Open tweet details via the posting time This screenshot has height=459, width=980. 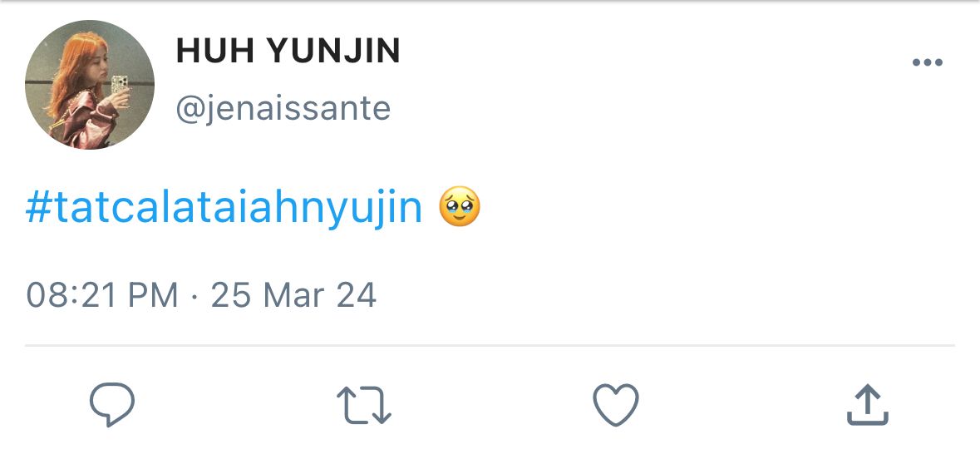102,294
